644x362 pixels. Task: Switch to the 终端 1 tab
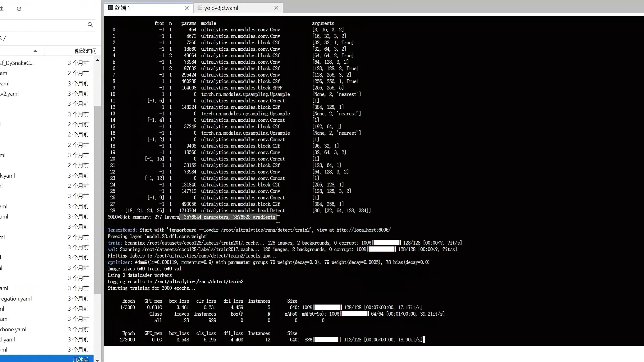pos(149,8)
